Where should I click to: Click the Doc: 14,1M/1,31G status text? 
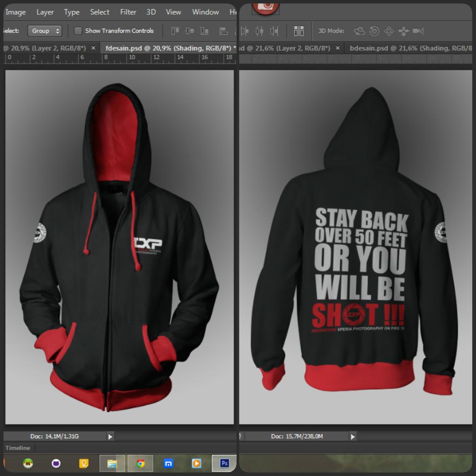coord(55,436)
